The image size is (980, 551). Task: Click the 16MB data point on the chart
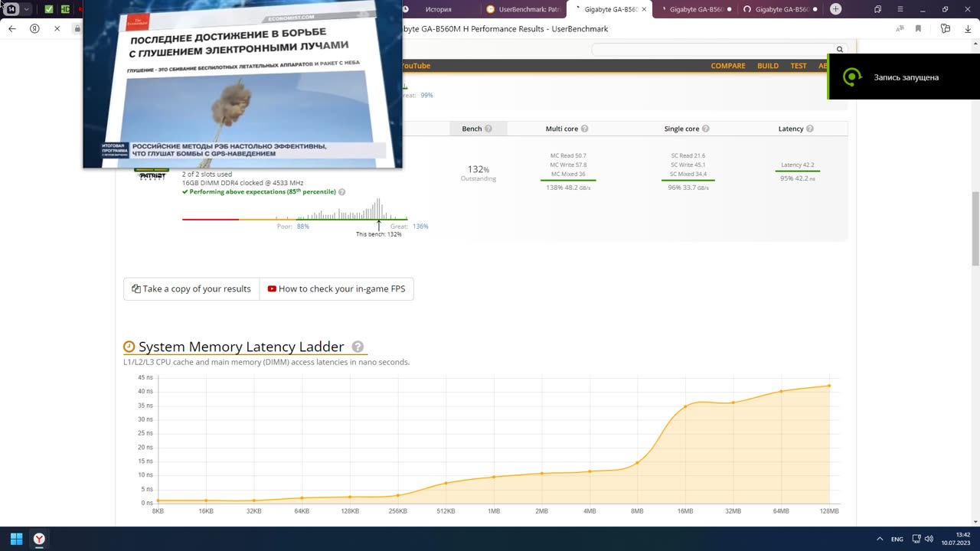tap(685, 406)
